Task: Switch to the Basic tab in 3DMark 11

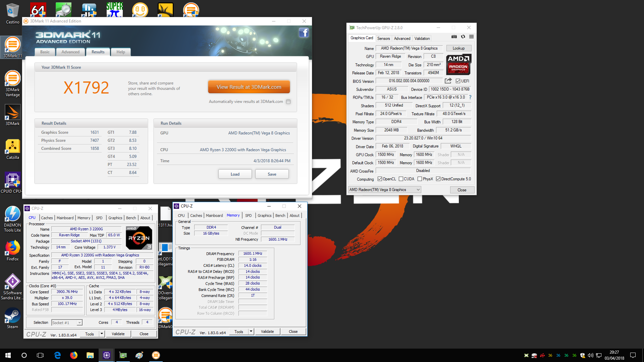Action: point(45,52)
